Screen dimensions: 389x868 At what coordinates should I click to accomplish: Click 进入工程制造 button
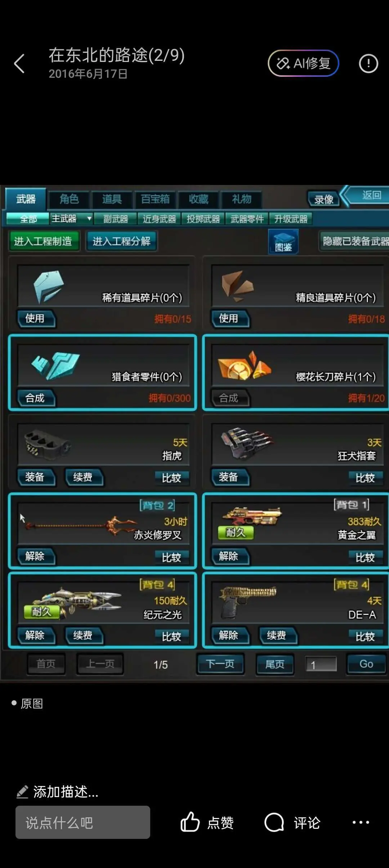(x=43, y=241)
